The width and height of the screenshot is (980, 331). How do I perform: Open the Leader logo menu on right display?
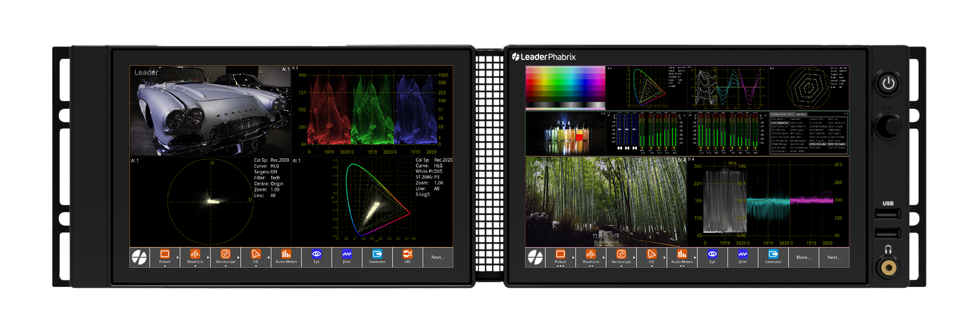pos(535,258)
